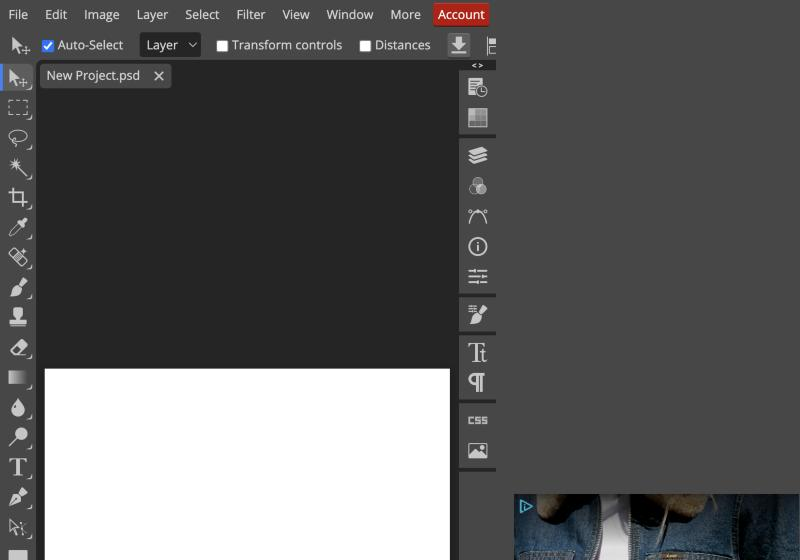This screenshot has height=560, width=800.
Task: Click the alignment icon after the download button
Action: [x=491, y=45]
